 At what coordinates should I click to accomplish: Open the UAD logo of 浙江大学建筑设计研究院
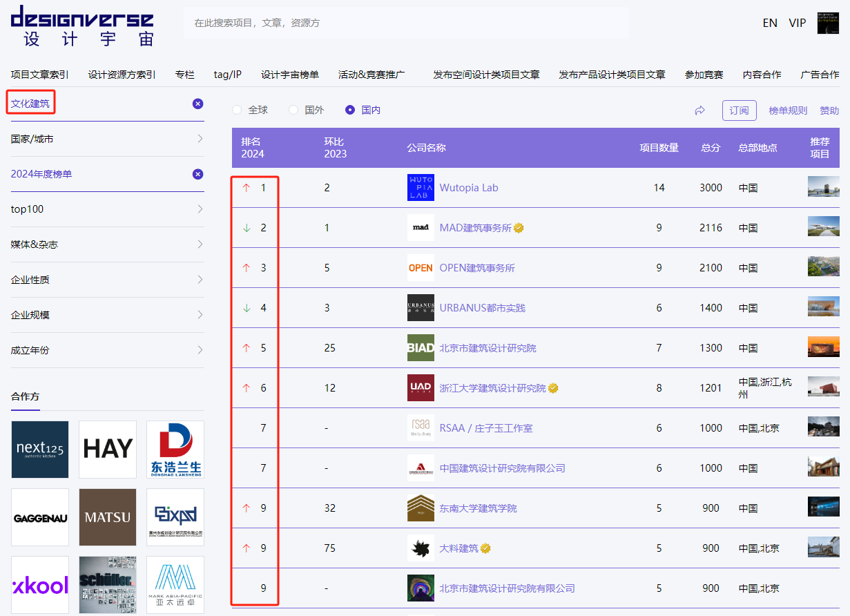point(421,388)
